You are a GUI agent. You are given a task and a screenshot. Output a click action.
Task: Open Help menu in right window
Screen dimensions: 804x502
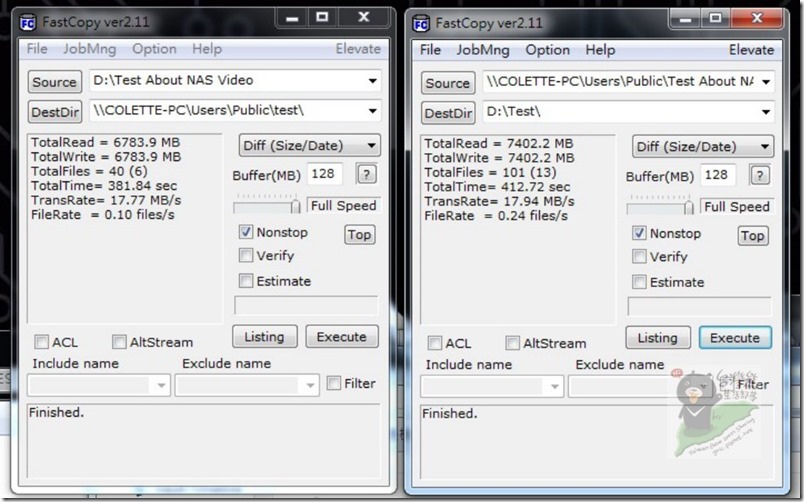[600, 50]
